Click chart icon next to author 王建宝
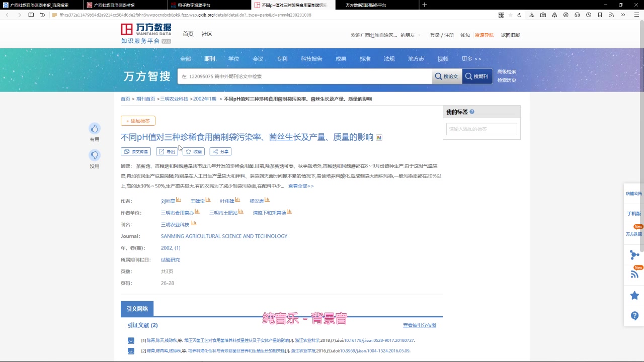This screenshot has height=362, width=644. pos(208,200)
